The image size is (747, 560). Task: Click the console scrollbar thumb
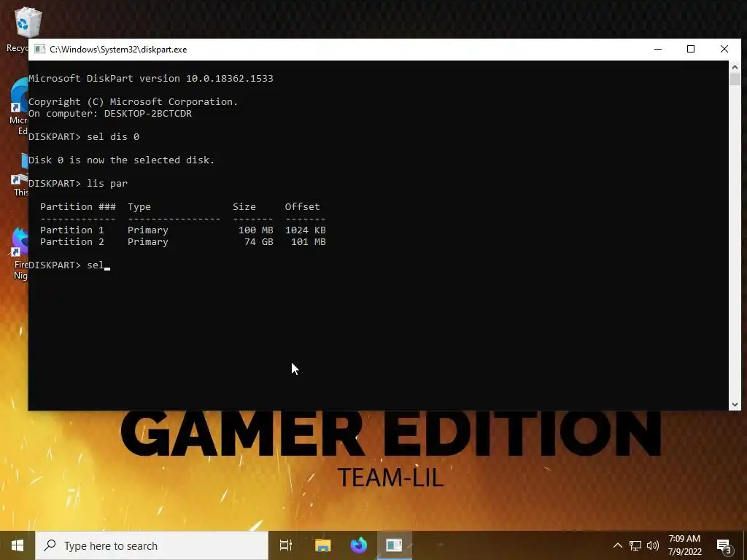735,79
